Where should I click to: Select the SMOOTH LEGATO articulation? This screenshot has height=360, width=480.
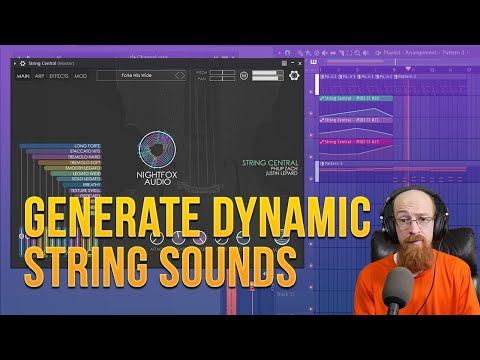click(72, 168)
